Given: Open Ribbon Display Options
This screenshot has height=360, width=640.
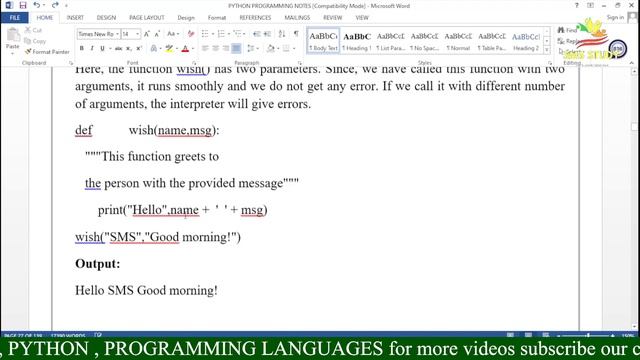Looking at the screenshot, I should click(590, 5).
